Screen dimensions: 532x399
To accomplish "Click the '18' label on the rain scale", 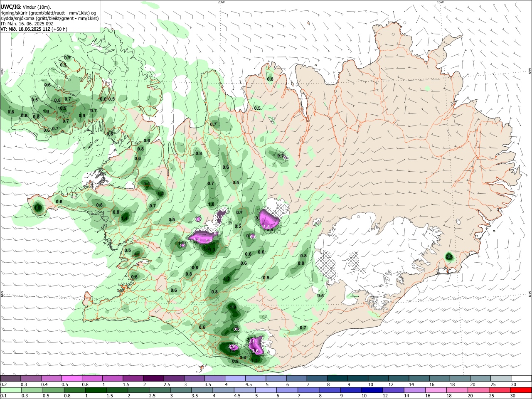I will pyautogui.click(x=450, y=396).
